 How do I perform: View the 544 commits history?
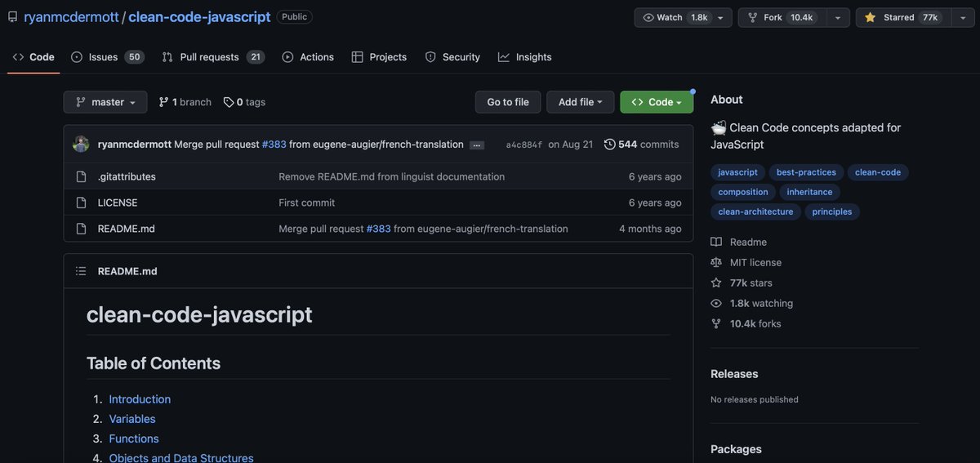click(641, 145)
